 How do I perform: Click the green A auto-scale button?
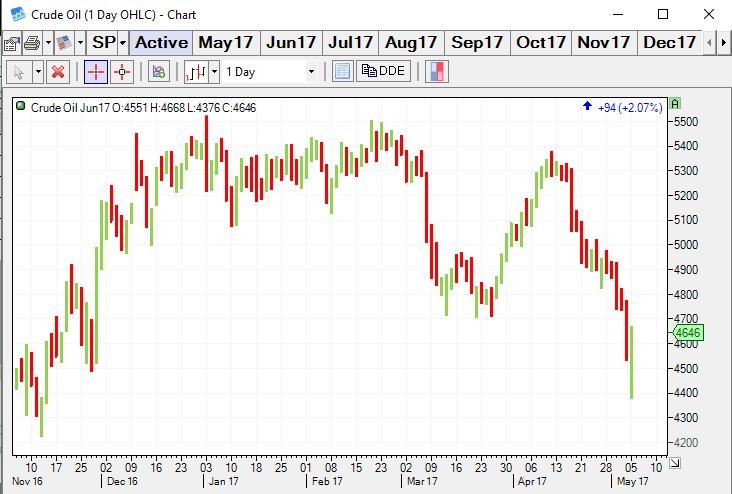pyautogui.click(x=675, y=103)
